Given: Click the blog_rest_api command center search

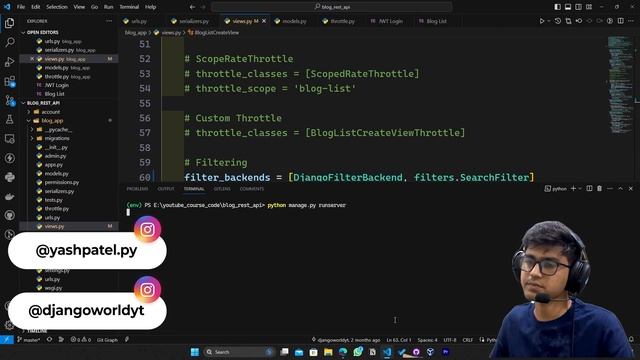Looking at the screenshot, I should tap(332, 7).
